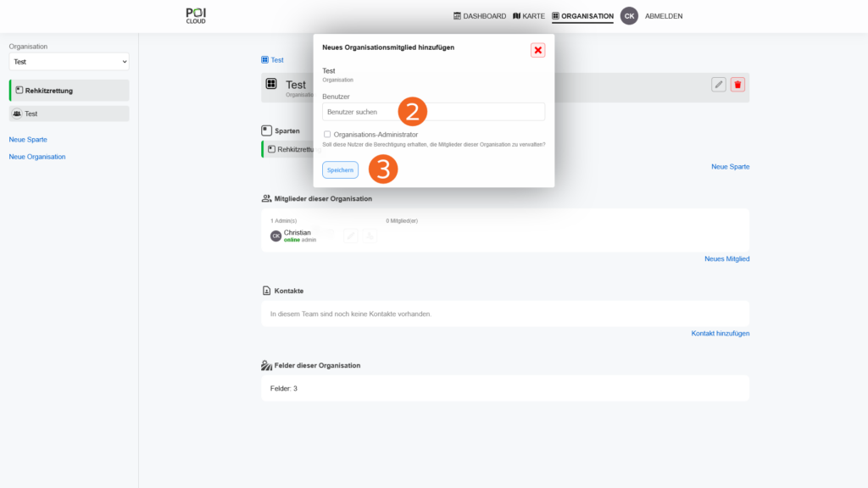
Task: Click the Test organisation icon in header card
Action: pyautogui.click(x=271, y=84)
